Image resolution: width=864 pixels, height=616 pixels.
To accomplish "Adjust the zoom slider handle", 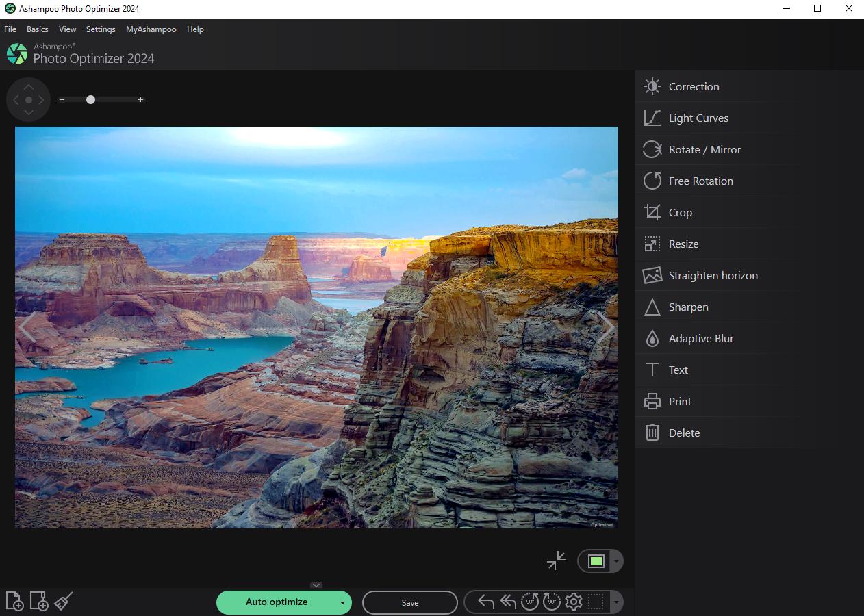I will pos(90,99).
